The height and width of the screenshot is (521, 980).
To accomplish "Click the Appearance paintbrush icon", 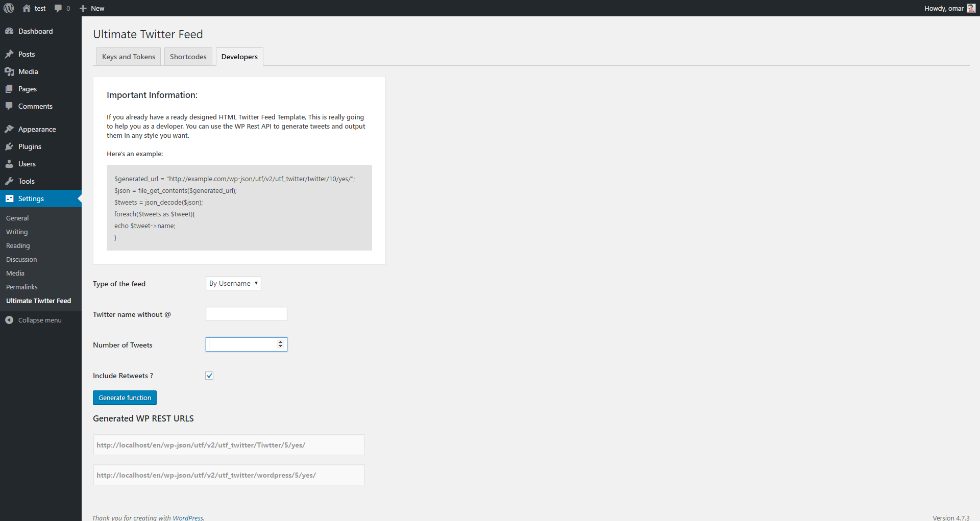I will pos(9,129).
